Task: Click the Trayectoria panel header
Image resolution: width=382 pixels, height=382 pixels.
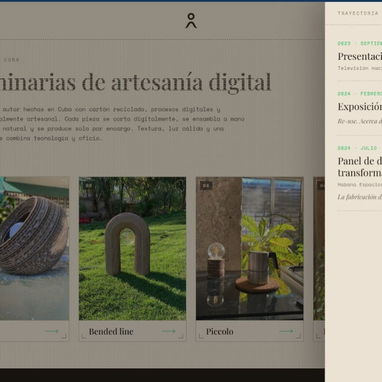Action: 358,13
